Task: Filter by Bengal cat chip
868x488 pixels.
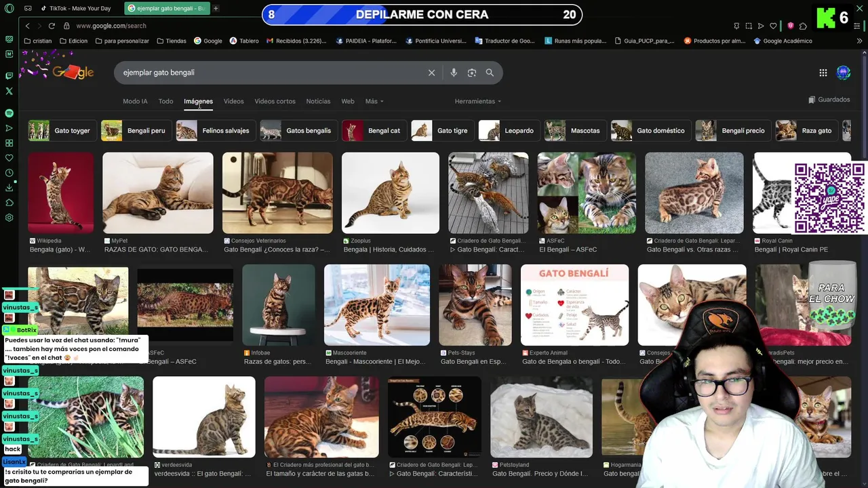Action: tap(373, 130)
